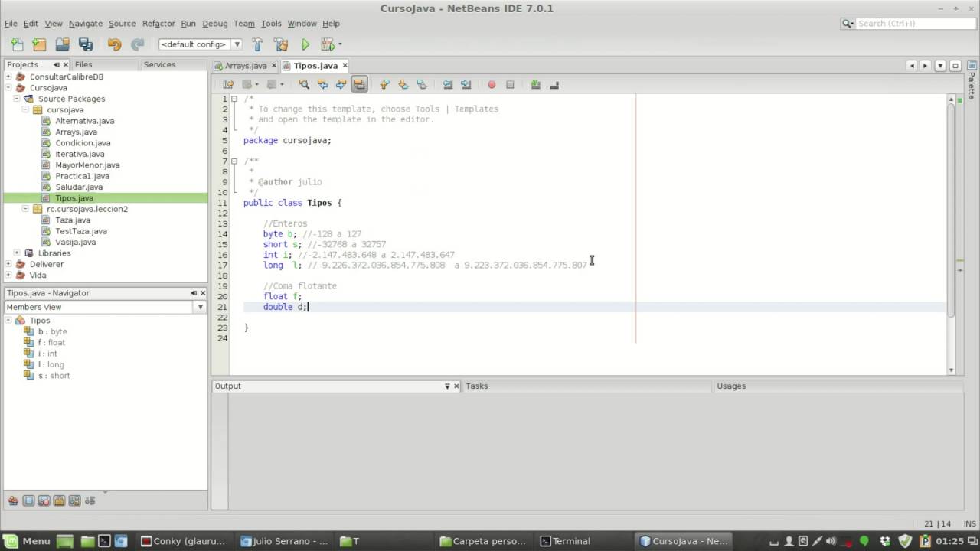Click the New Project toolbar icon
Viewport: 980px width, 551px height.
(39, 44)
